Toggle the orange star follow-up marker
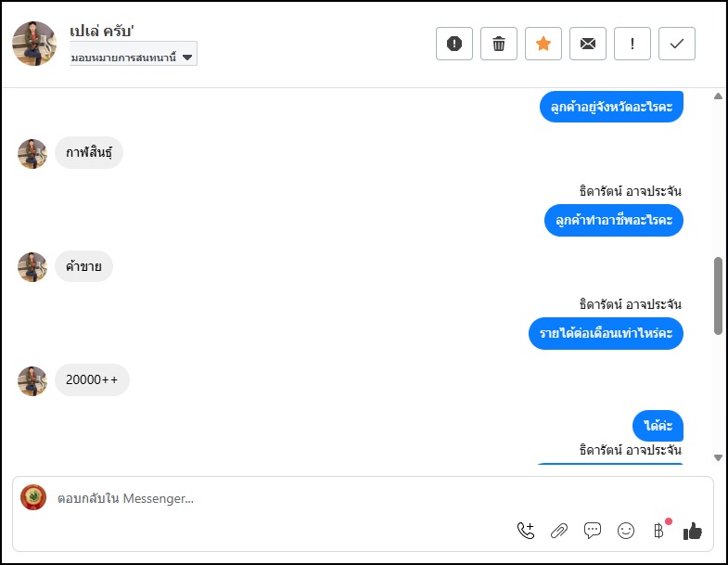728x565 pixels. click(543, 44)
